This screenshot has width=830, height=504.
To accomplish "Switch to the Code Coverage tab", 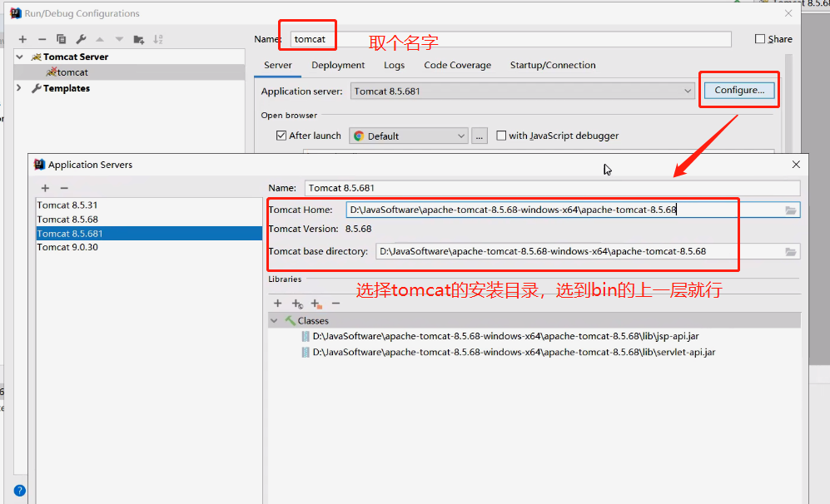I will click(x=457, y=65).
